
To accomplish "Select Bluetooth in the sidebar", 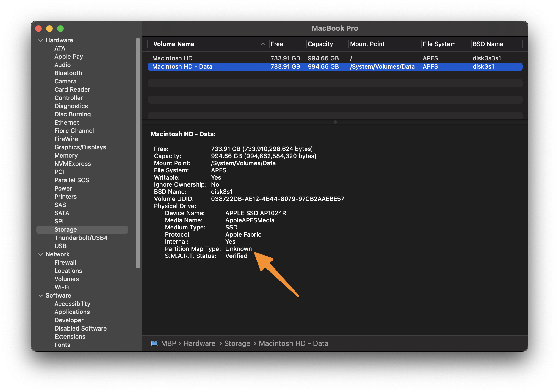I will point(68,73).
